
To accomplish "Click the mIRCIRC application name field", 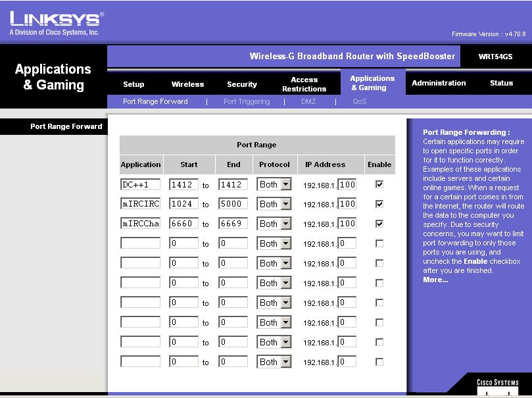I will pyautogui.click(x=141, y=204).
